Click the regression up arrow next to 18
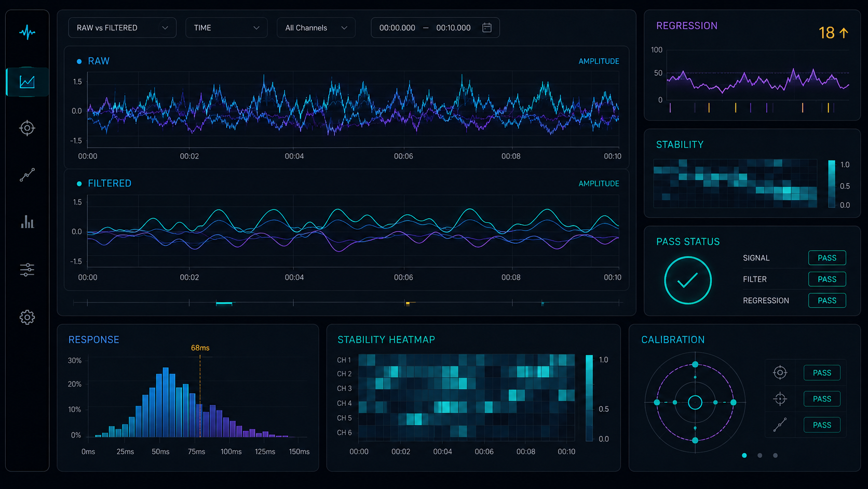 click(844, 33)
